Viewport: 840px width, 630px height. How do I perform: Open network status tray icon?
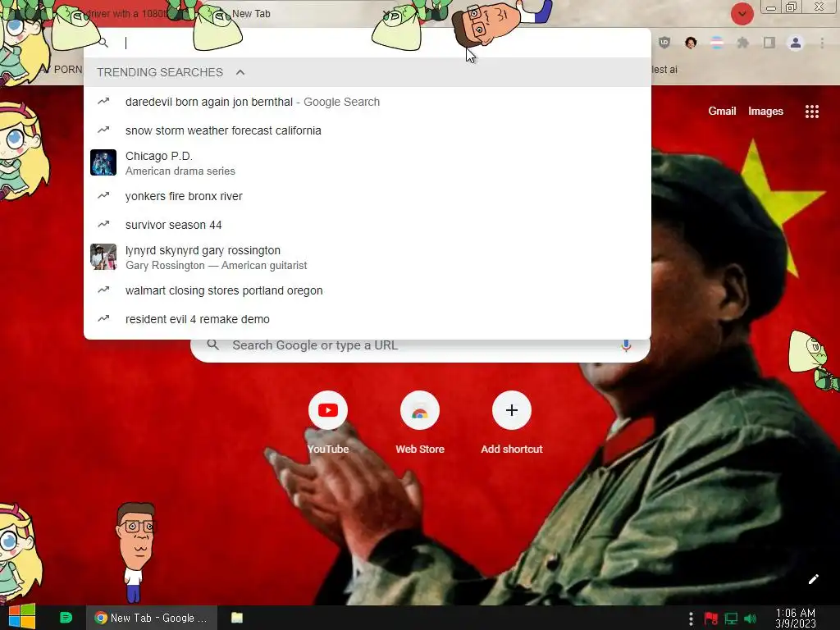(x=731, y=619)
